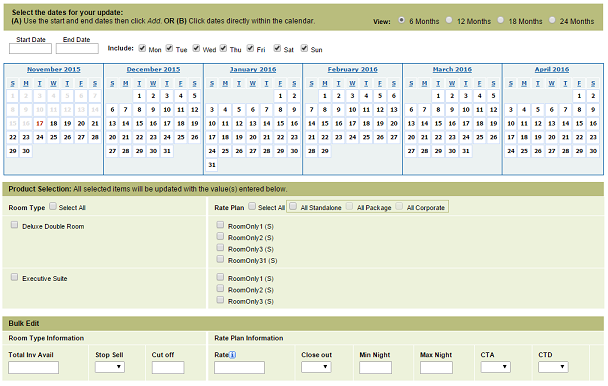Check Select All beside Room Type

[53, 206]
